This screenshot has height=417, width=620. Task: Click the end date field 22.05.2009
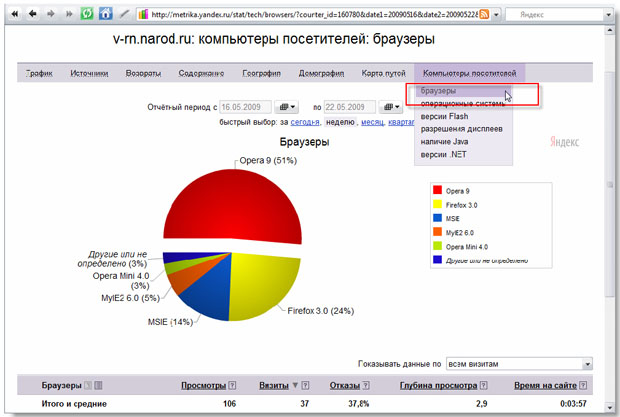350,107
